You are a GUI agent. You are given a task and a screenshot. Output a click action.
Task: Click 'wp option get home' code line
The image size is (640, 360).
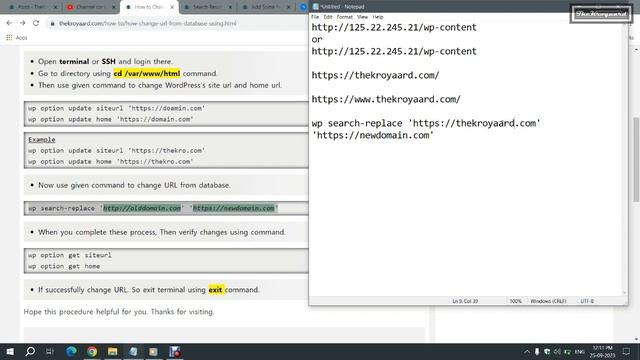tap(64, 266)
